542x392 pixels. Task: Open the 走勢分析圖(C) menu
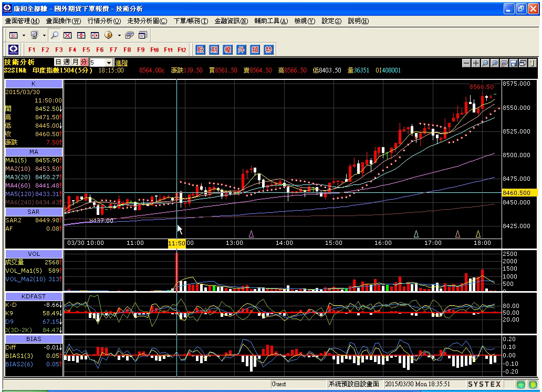[147, 21]
